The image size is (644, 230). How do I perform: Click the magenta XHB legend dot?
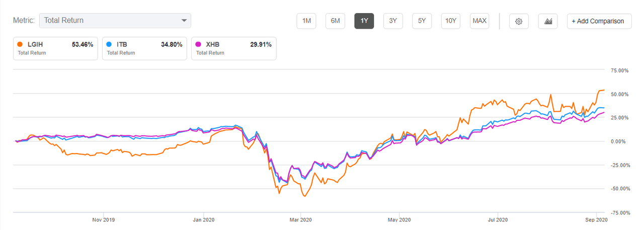tap(199, 45)
